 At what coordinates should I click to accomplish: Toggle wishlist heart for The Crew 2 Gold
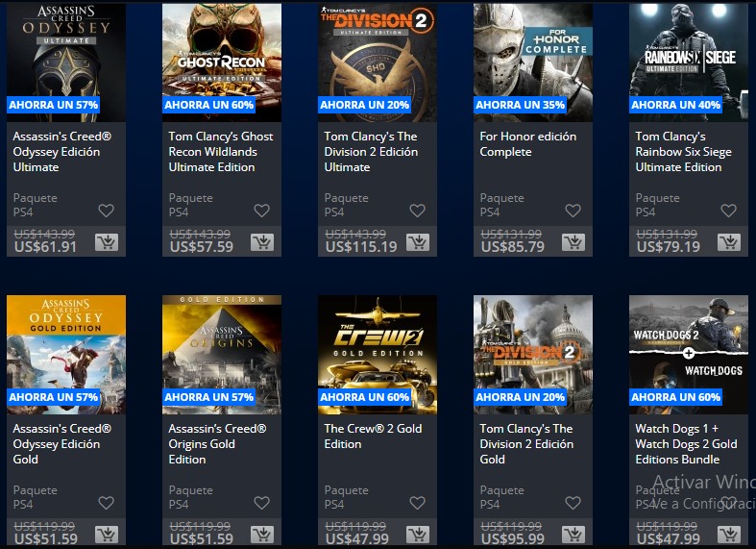[417, 503]
